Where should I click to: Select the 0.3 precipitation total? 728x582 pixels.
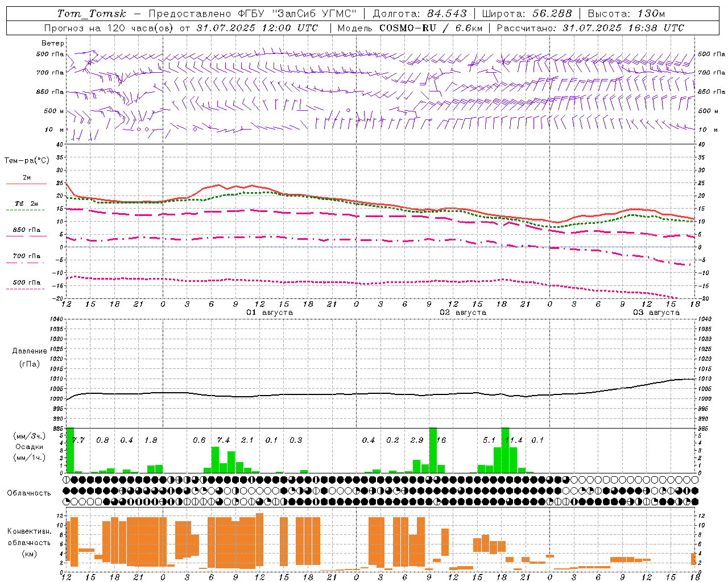pyautogui.click(x=296, y=440)
